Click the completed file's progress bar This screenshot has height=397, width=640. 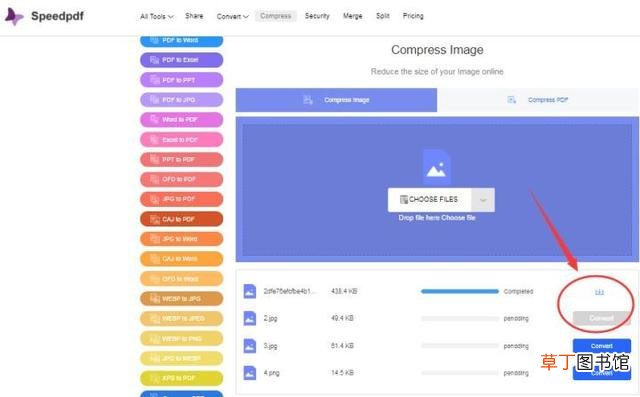coord(460,291)
